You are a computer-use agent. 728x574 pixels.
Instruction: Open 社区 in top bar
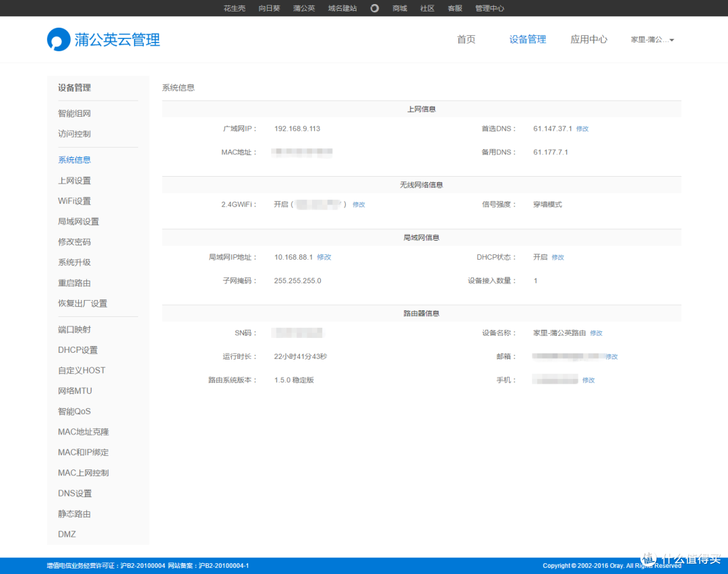pyautogui.click(x=427, y=8)
